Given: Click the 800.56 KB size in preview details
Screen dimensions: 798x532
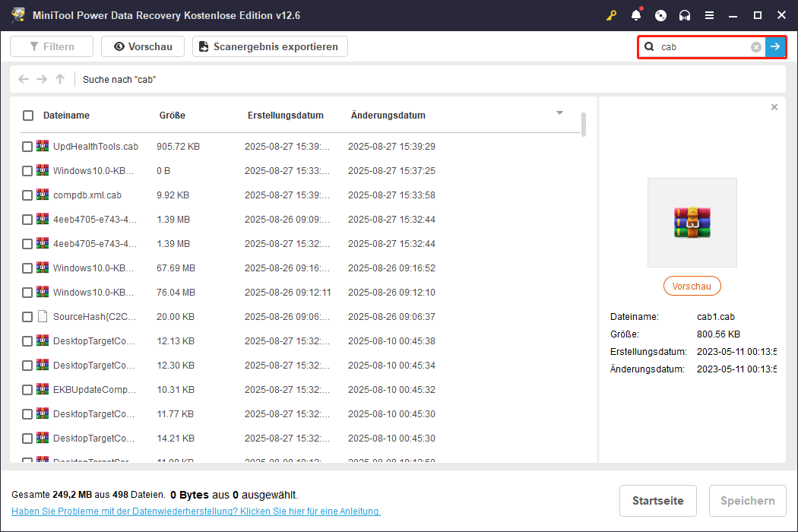Looking at the screenshot, I should pyautogui.click(x=718, y=334).
